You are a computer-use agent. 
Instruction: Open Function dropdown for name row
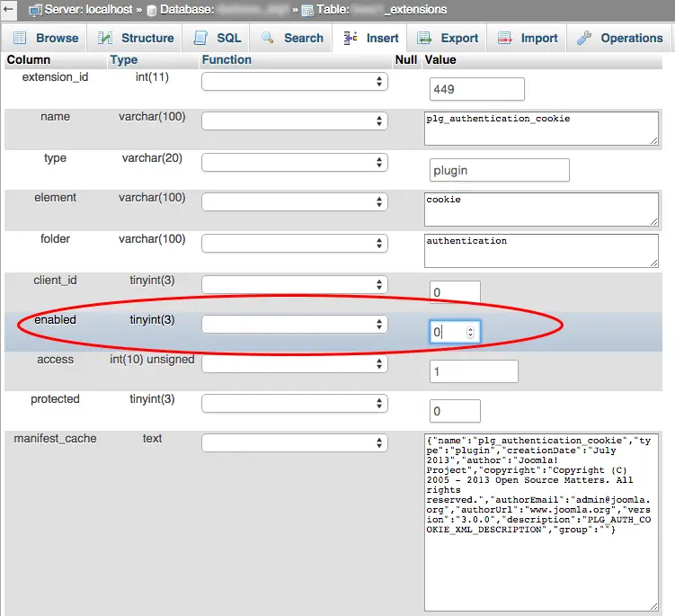pos(295,121)
